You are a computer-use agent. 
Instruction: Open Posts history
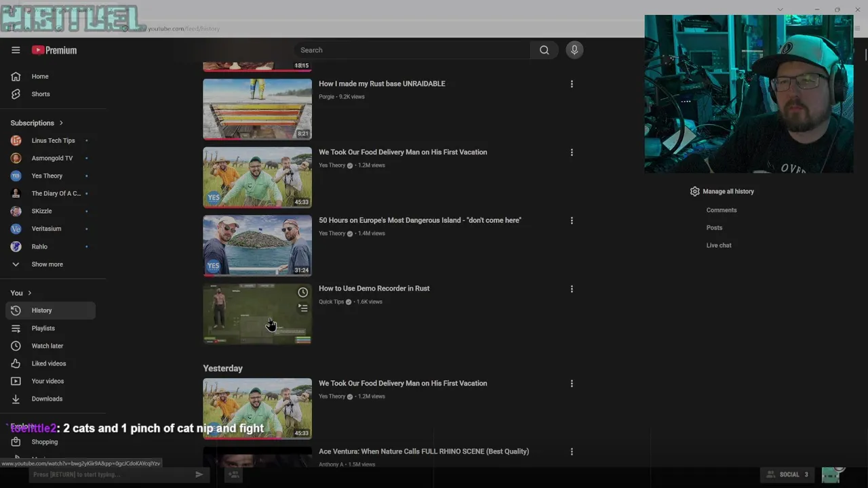[714, 228]
